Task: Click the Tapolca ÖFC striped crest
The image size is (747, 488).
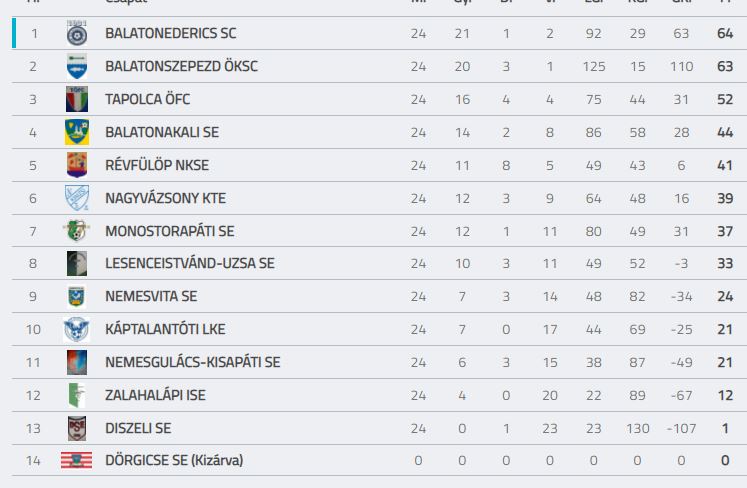Action: click(x=77, y=99)
